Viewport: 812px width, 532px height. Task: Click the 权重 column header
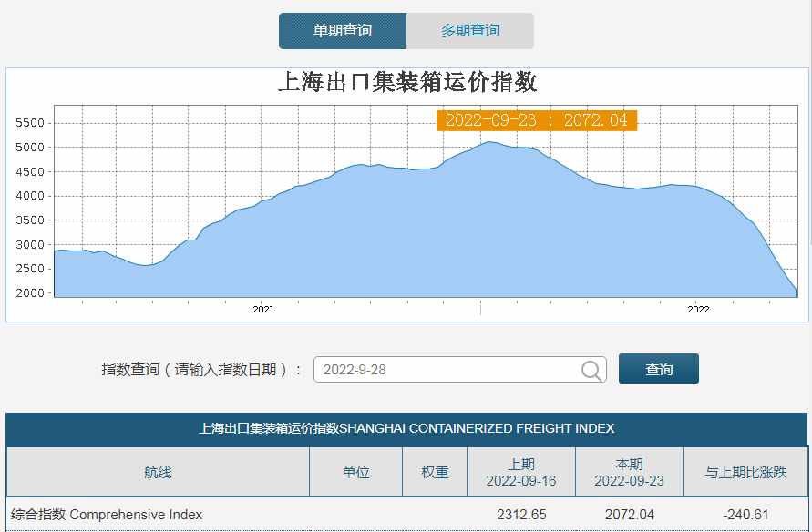435,473
